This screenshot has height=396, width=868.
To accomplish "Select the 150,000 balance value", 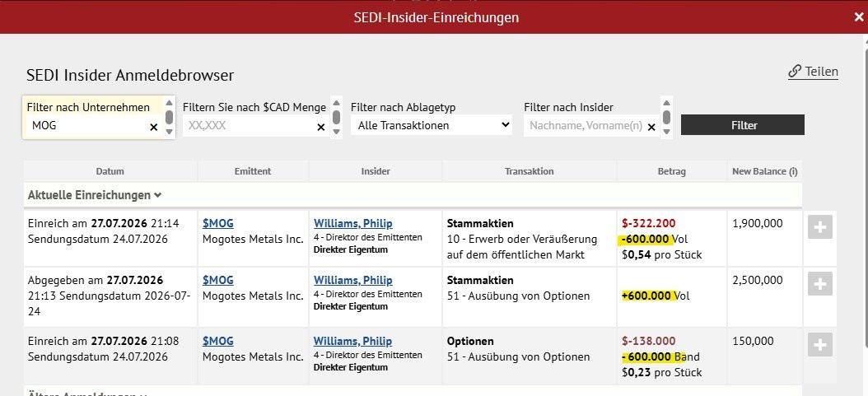I will point(753,341).
